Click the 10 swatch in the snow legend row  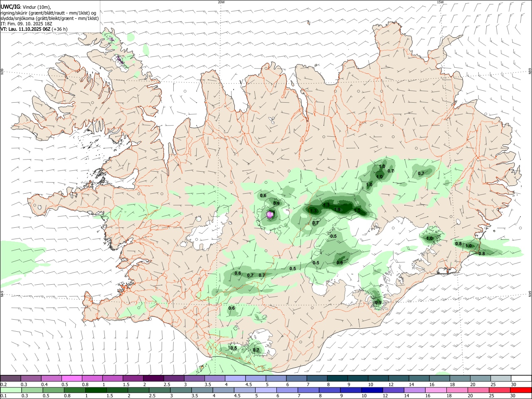[x=378, y=378]
